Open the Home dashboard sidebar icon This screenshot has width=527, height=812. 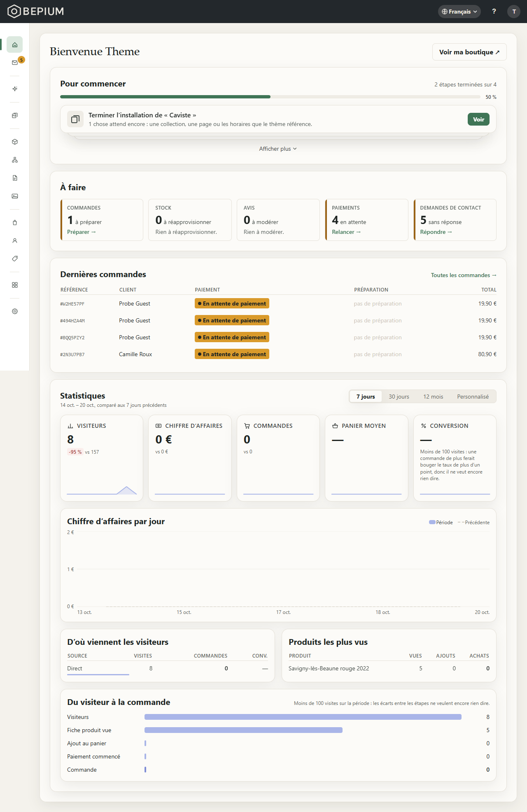pos(15,44)
